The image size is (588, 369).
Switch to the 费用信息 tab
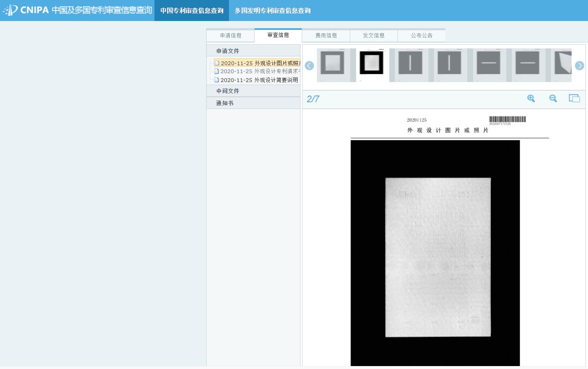(326, 36)
